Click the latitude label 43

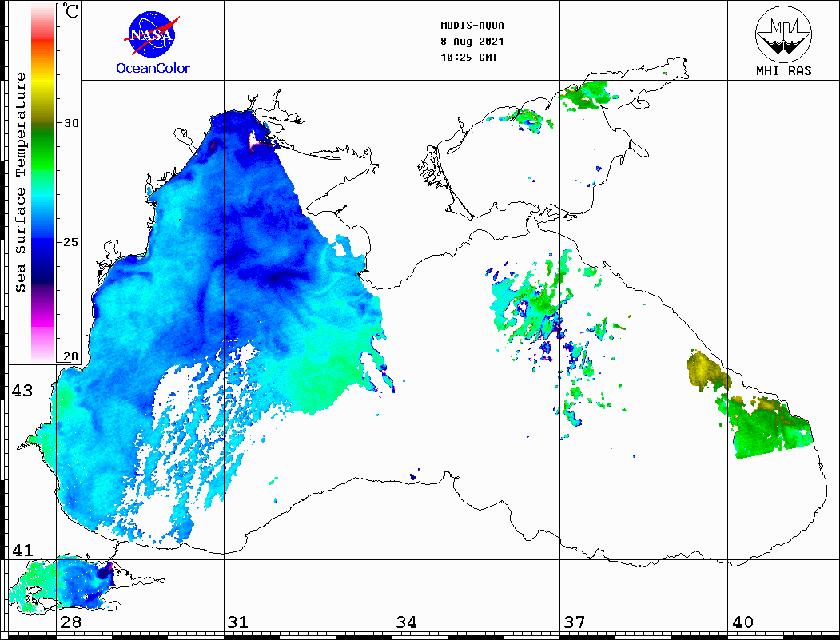22,391
